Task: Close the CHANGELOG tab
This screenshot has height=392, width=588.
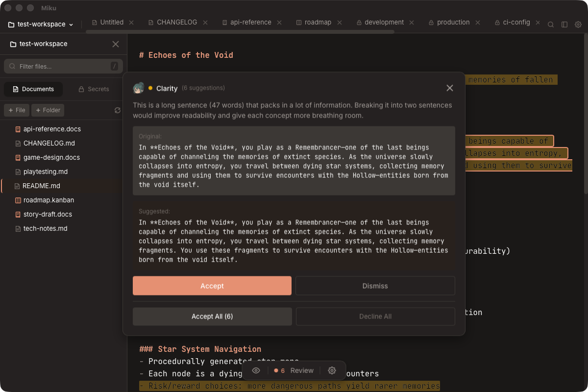Action: coord(205,23)
